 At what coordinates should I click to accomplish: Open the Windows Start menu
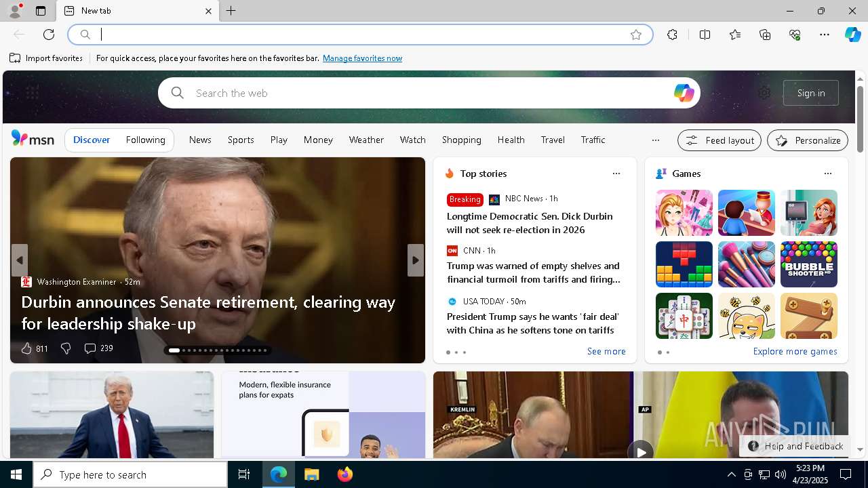click(16, 474)
